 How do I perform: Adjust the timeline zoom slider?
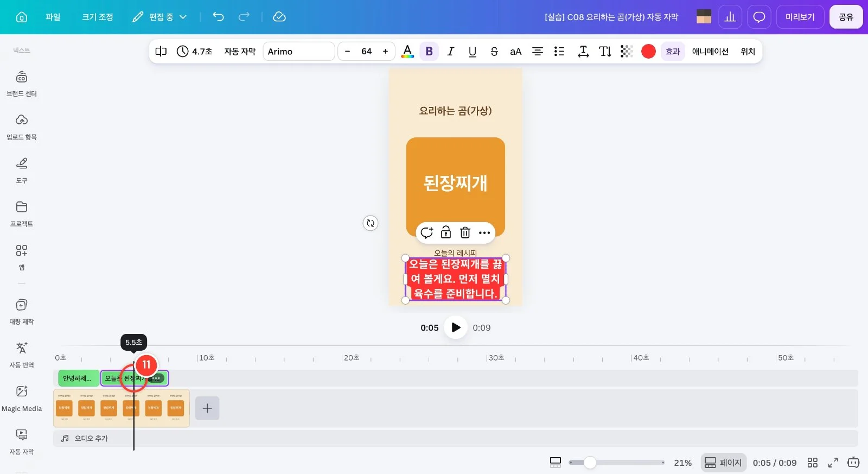pyautogui.click(x=590, y=463)
